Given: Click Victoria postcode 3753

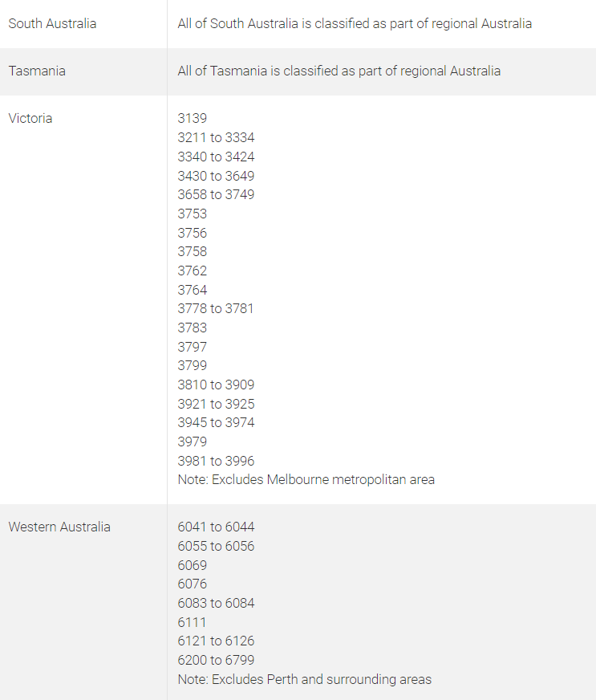Looking at the screenshot, I should pyautogui.click(x=193, y=214).
